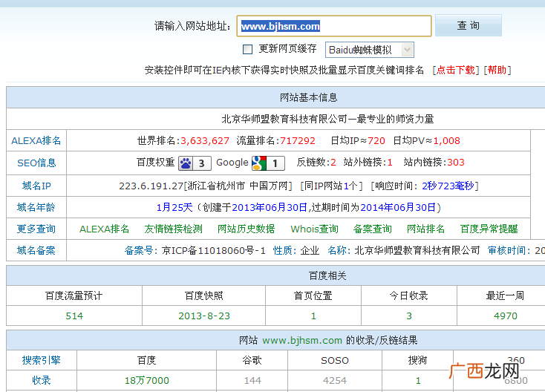Click SOSO indexed count 4254
This screenshot has height=392, width=545.
pos(335,381)
